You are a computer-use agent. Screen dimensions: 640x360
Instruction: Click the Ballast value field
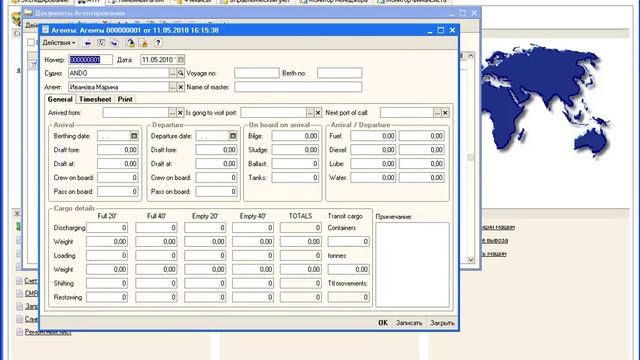(x=295, y=164)
